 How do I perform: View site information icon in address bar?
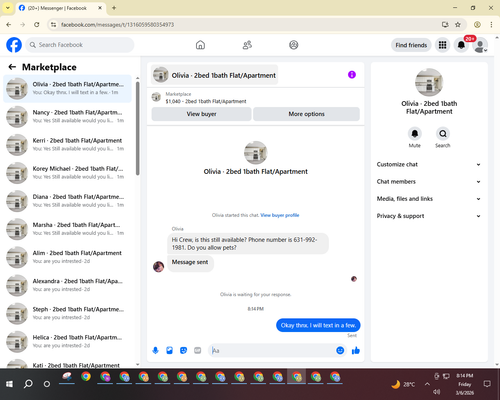[x=53, y=24]
